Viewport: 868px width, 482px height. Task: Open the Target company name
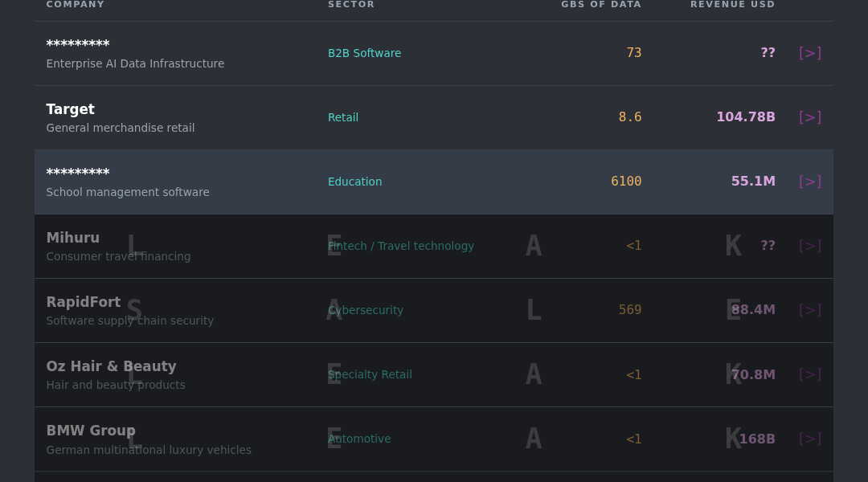point(70,109)
